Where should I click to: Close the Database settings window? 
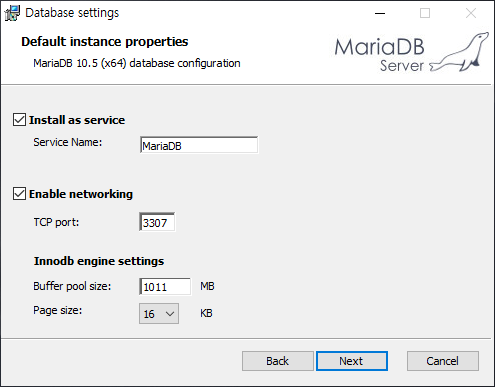click(x=471, y=13)
